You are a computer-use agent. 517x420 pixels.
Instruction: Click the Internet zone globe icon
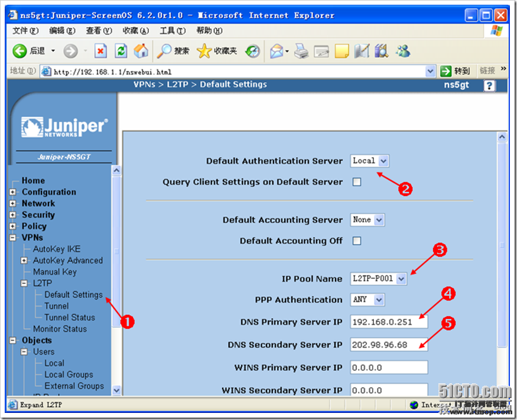(x=414, y=405)
